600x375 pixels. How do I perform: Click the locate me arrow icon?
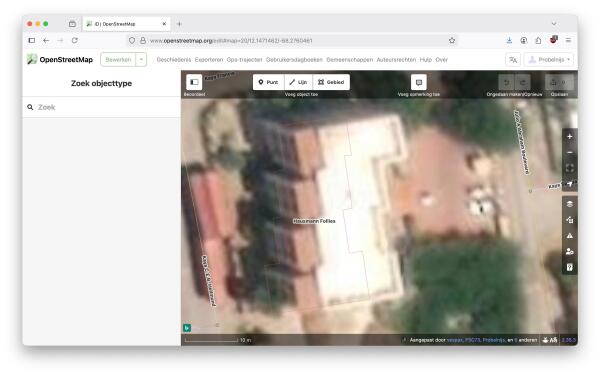(569, 184)
